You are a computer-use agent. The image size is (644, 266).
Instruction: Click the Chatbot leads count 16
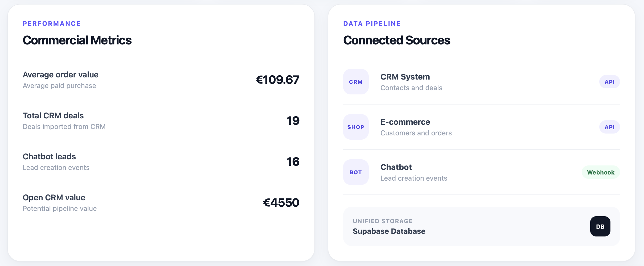[x=293, y=162]
